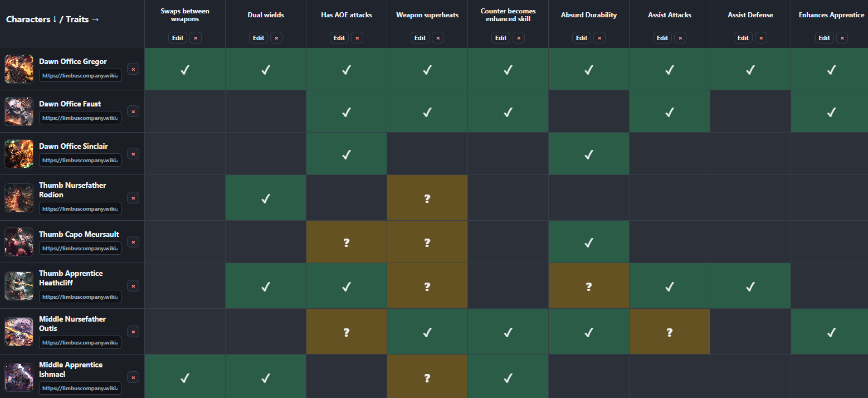Edit the Counter becomes enhanced skill trait

(x=501, y=38)
